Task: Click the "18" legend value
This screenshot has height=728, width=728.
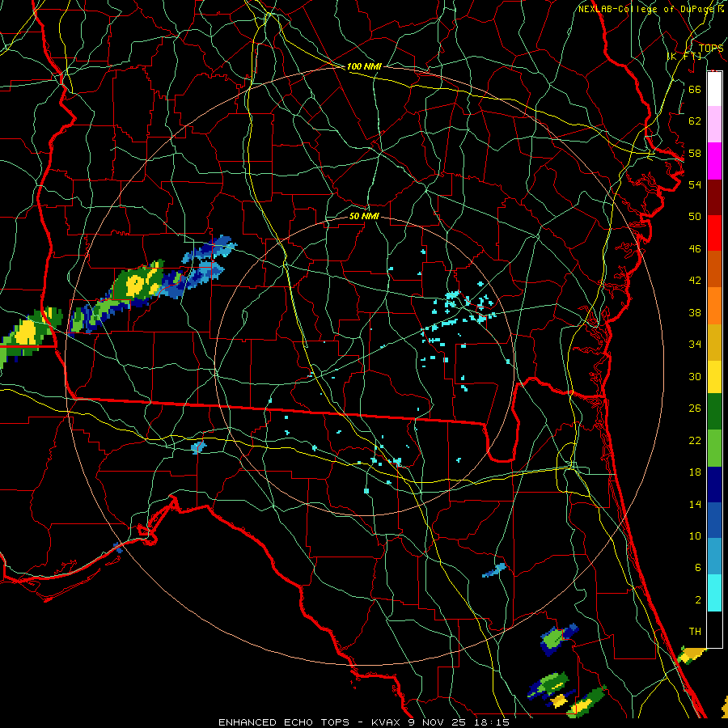Action: (695, 472)
